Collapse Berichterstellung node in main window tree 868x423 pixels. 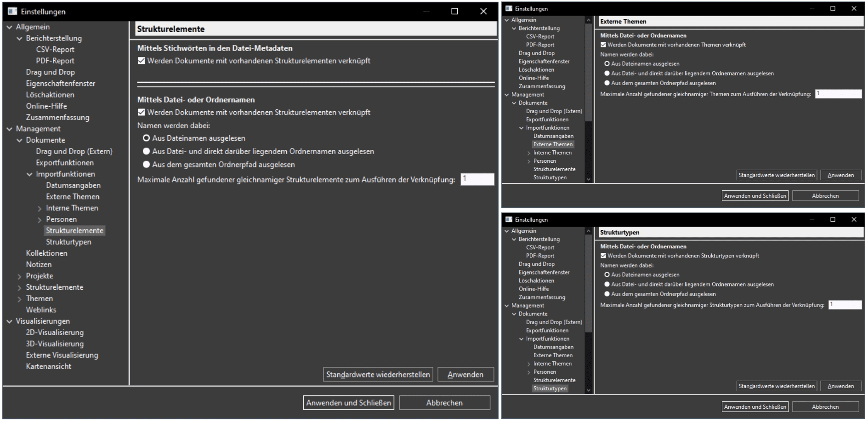pyautogui.click(x=20, y=39)
